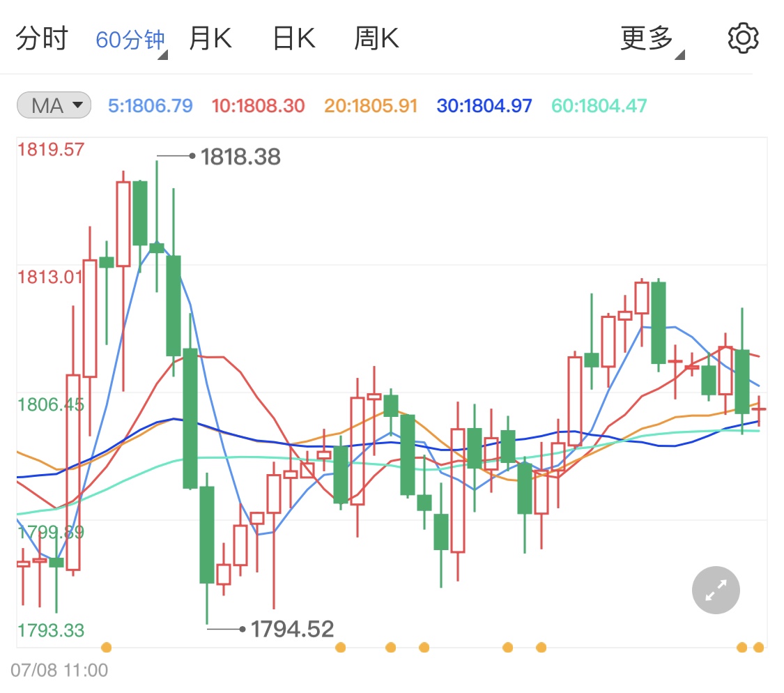Switch to the 日K daily candlestick tab
Image resolution: width=784 pixels, height=693 pixels.
293,38
